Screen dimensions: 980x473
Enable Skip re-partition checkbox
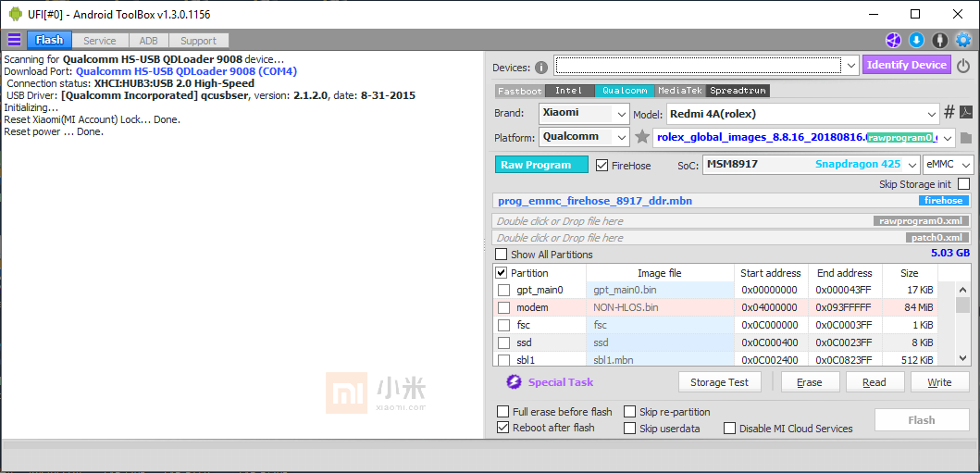click(x=629, y=412)
